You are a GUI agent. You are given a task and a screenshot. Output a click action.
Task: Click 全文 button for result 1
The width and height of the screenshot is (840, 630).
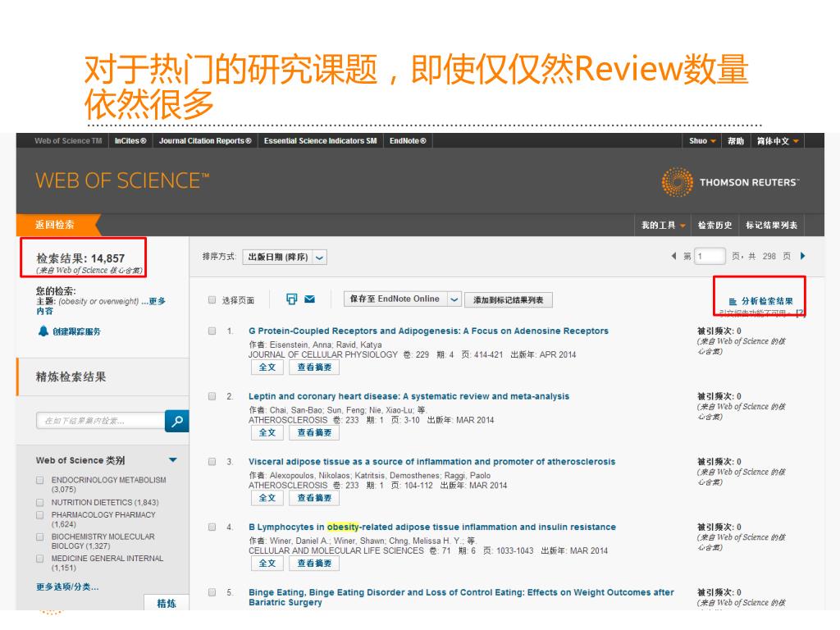(267, 367)
